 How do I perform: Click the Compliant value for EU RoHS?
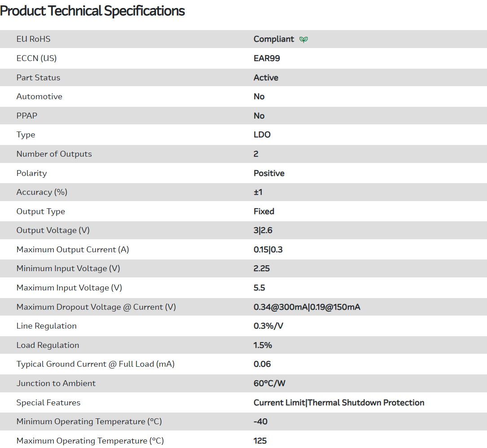(x=274, y=39)
